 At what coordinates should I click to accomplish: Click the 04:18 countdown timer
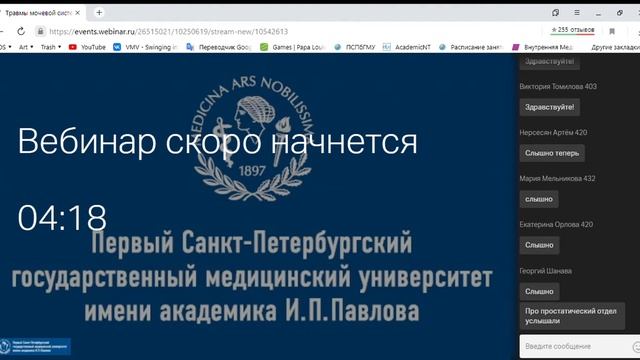click(x=62, y=218)
